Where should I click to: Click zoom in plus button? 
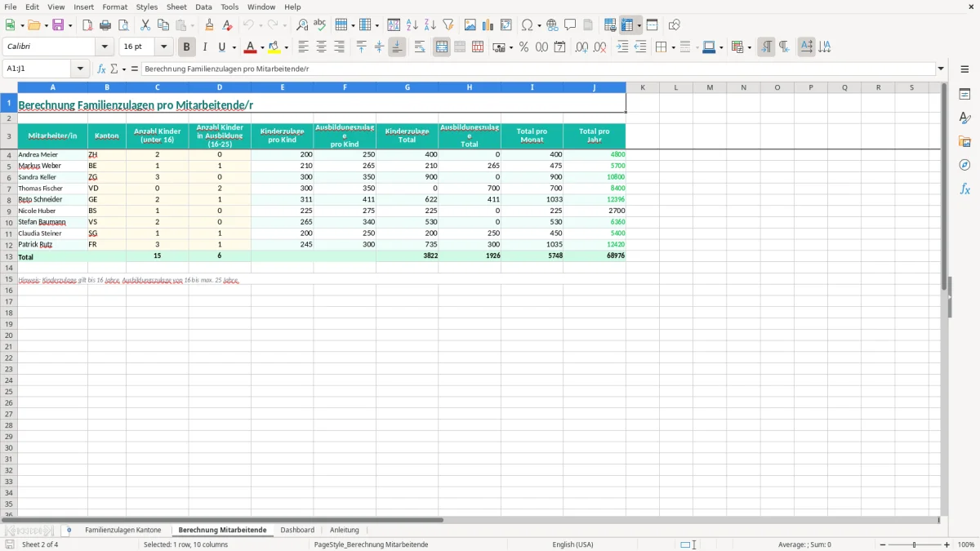click(x=947, y=544)
